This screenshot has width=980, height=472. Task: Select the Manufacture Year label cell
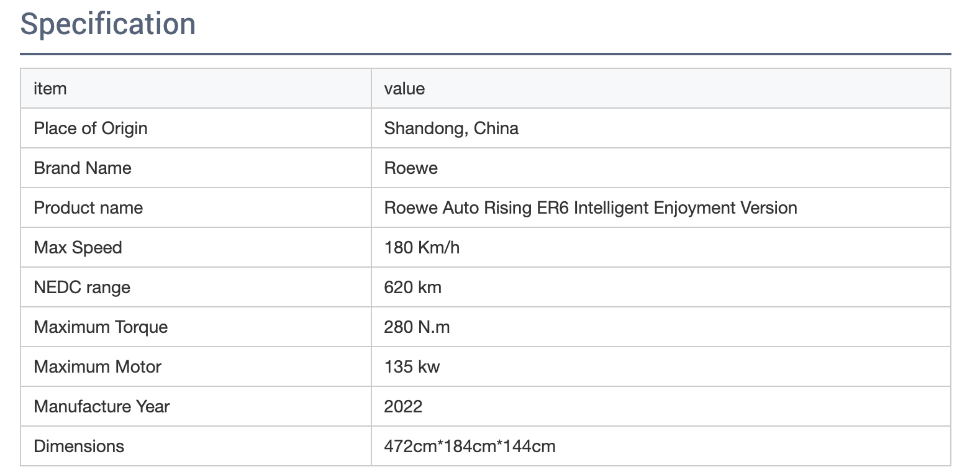tap(102, 407)
